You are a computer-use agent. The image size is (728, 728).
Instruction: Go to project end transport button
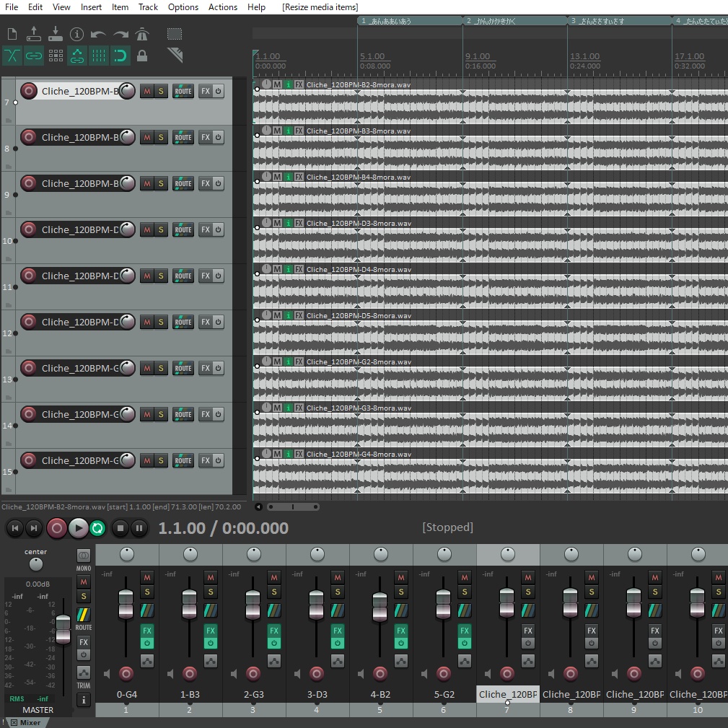(34, 528)
